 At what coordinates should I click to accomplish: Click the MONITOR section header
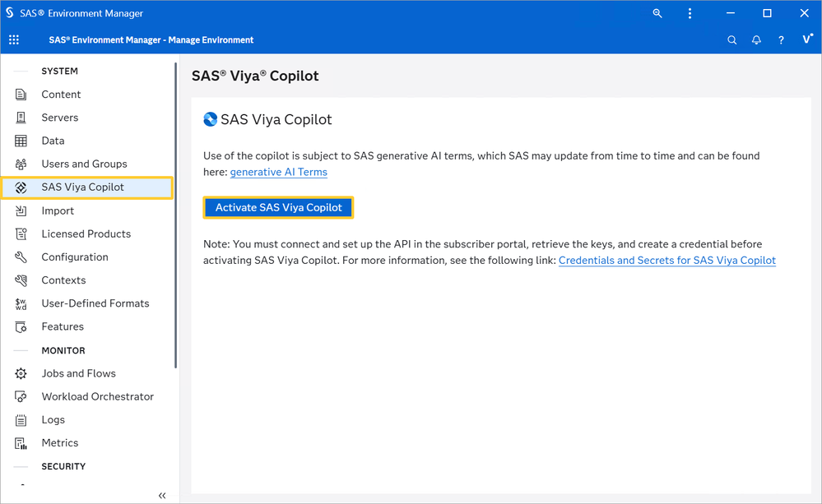(x=63, y=350)
